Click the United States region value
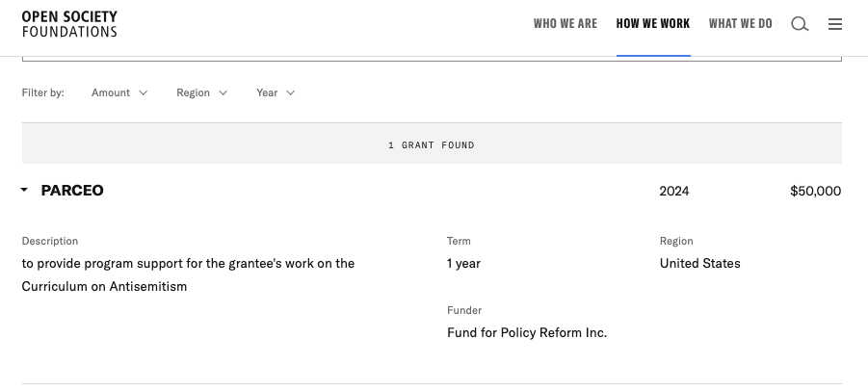The width and height of the screenshot is (868, 391). tap(700, 263)
